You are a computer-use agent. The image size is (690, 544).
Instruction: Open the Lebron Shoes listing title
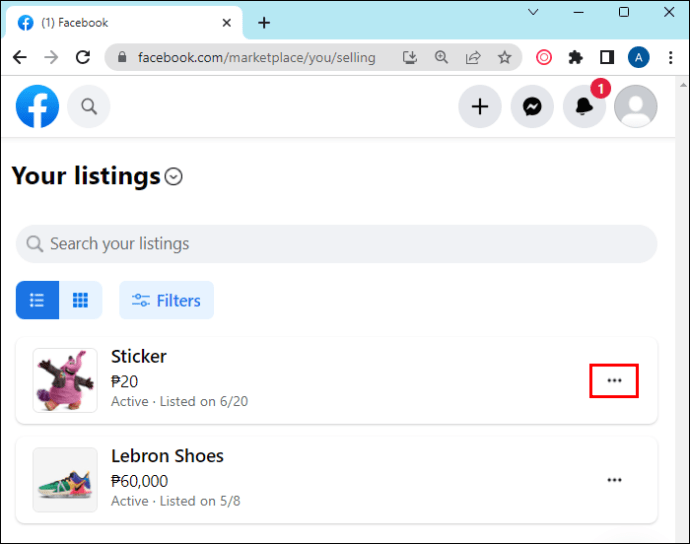[167, 456]
